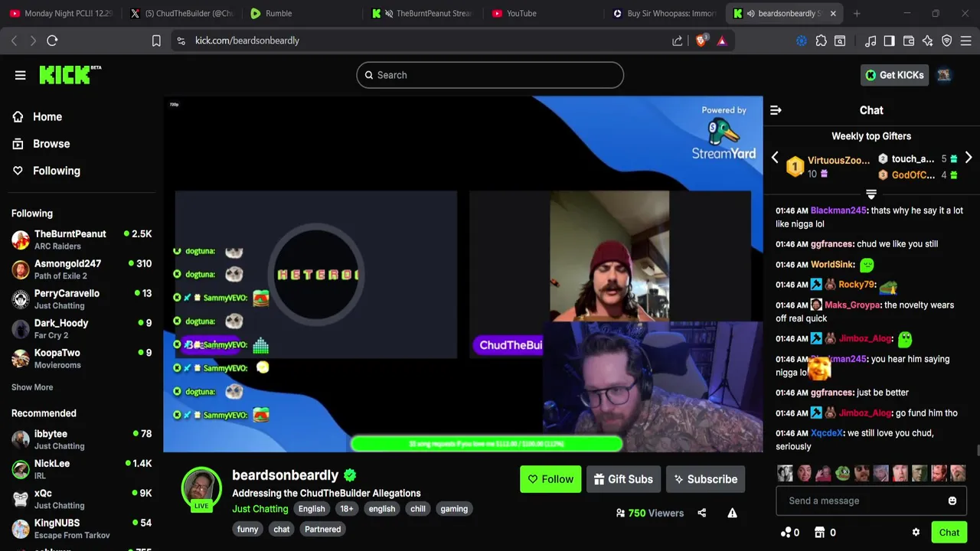
Task: Click the stream video player
Action: [463, 274]
